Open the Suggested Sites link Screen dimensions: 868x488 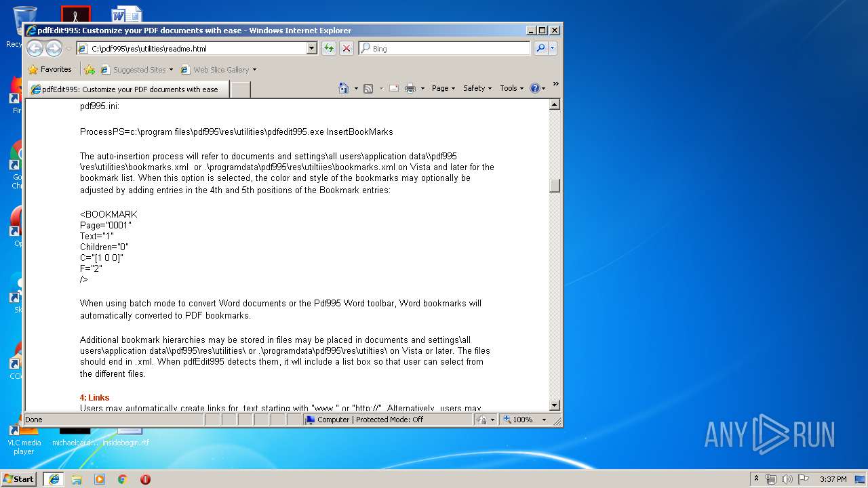coord(136,69)
